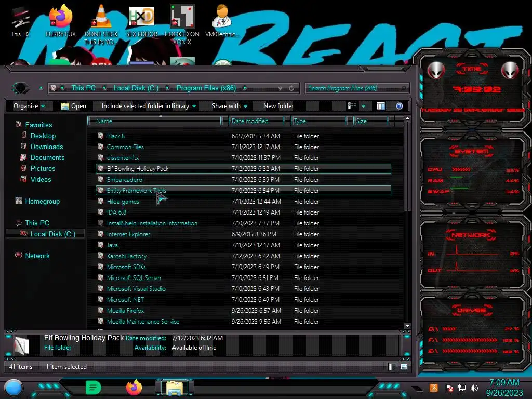Switch to details view icon in status bar

click(x=392, y=367)
